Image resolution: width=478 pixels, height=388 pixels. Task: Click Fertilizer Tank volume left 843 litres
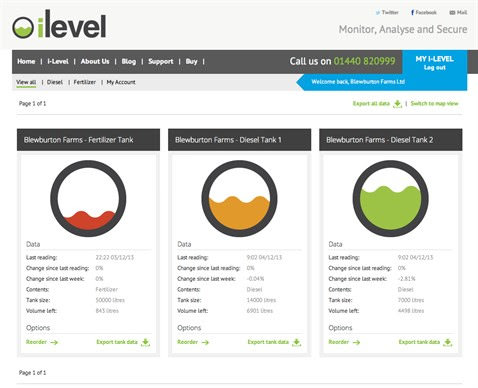tap(107, 311)
